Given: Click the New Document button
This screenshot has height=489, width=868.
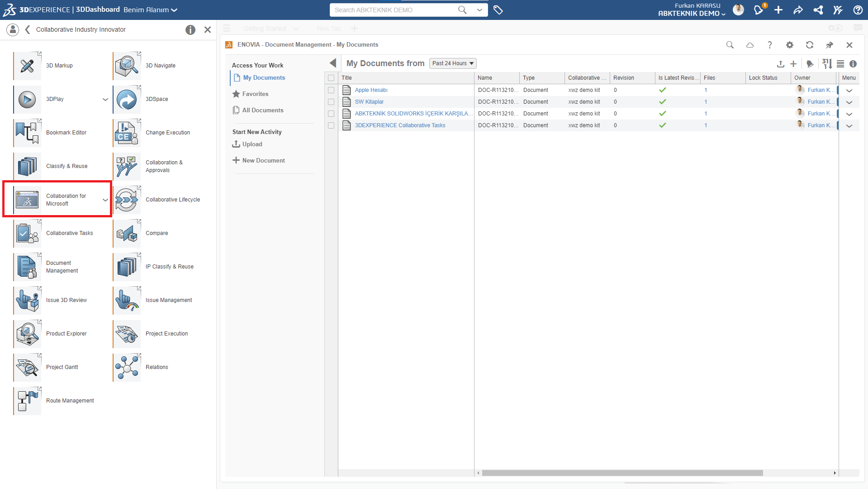Looking at the screenshot, I should tap(263, 161).
